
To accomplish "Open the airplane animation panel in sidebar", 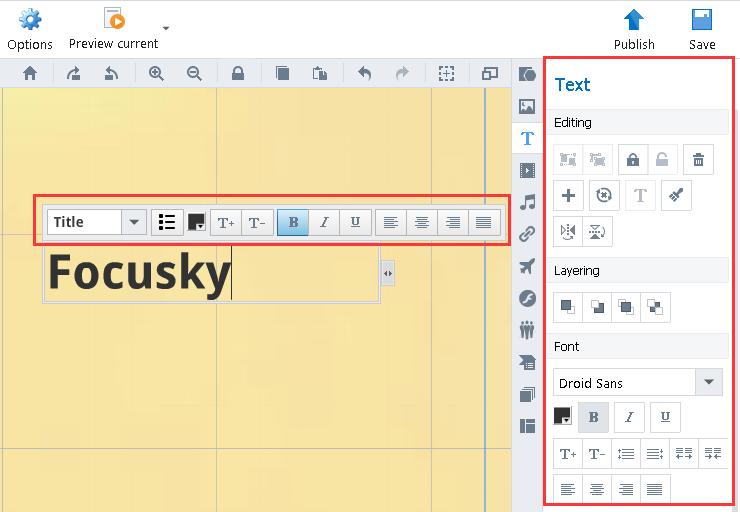I will tap(527, 266).
